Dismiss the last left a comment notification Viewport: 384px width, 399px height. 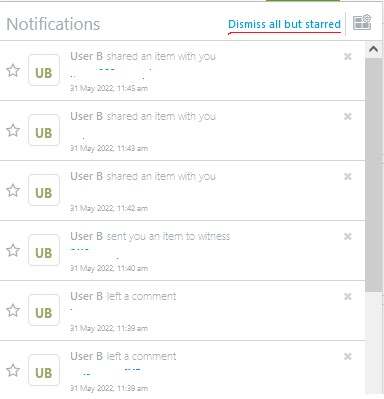click(348, 357)
